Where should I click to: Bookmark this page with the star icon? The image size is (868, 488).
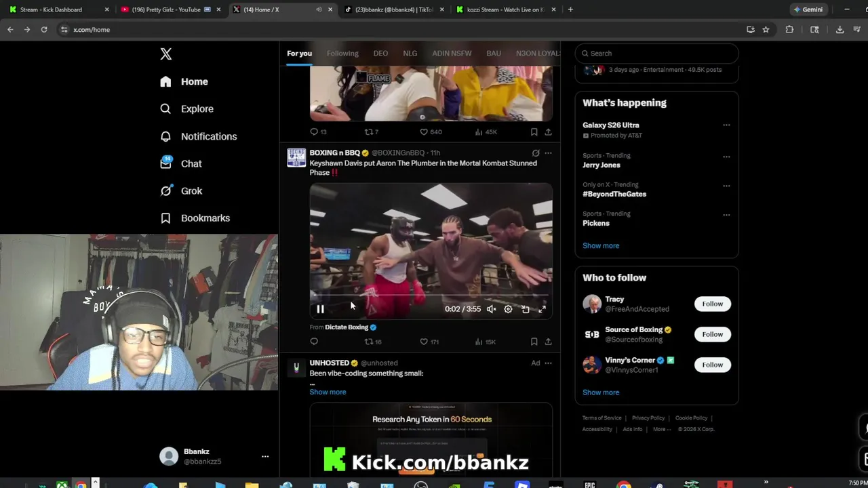click(x=766, y=30)
